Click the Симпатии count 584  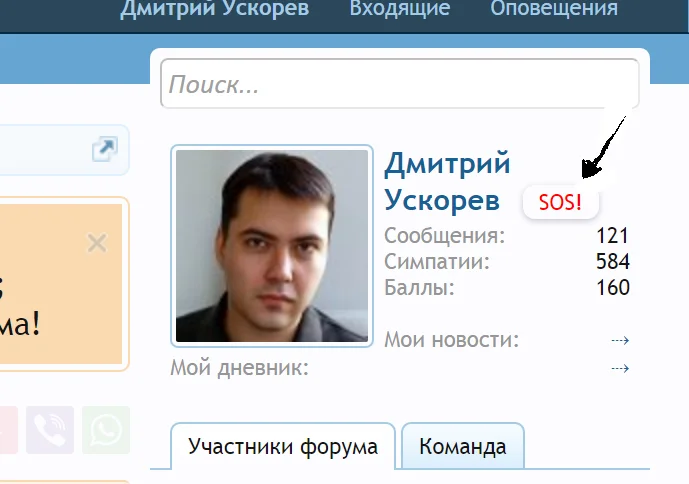pos(613,261)
